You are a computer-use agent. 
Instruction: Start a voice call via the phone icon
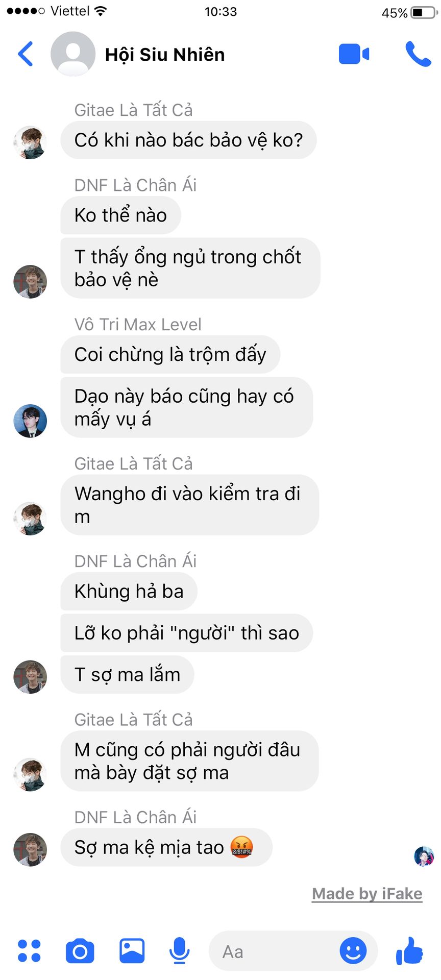pos(418,54)
